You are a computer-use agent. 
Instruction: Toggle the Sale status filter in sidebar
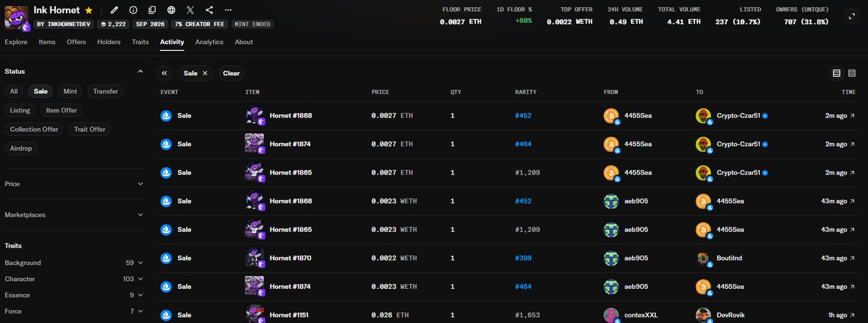click(x=41, y=91)
